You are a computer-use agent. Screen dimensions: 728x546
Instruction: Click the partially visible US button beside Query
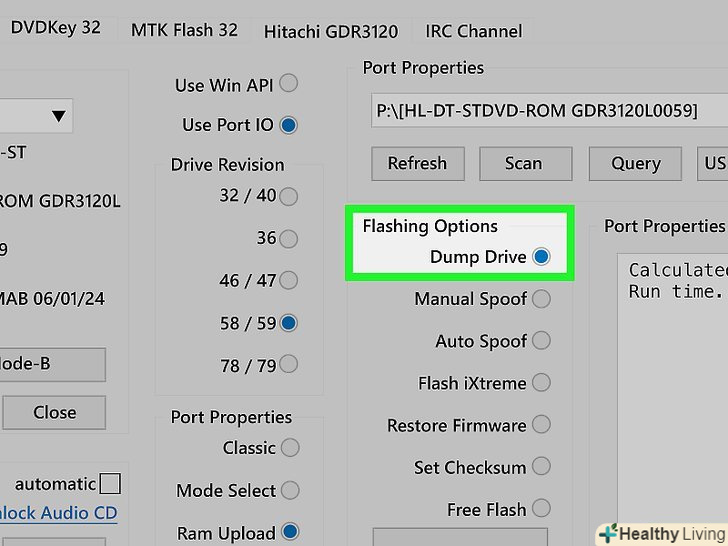click(x=713, y=163)
